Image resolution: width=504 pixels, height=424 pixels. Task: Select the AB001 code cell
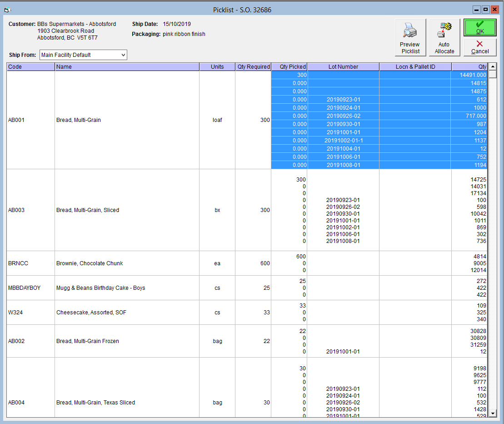30,120
